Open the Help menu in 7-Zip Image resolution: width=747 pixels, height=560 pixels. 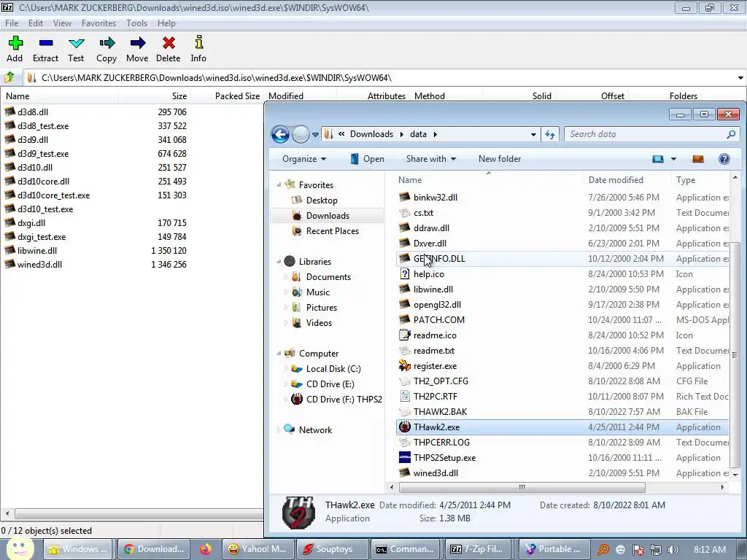click(x=167, y=23)
